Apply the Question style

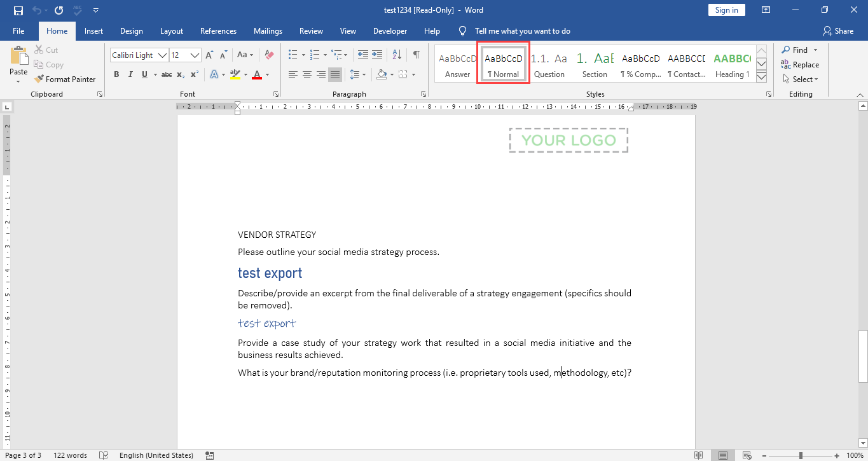pyautogui.click(x=549, y=64)
